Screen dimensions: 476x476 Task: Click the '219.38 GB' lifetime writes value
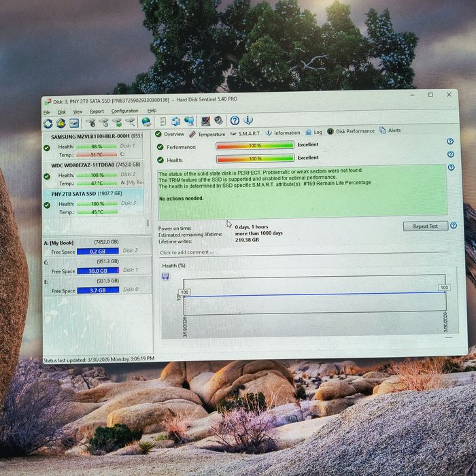tap(247, 240)
